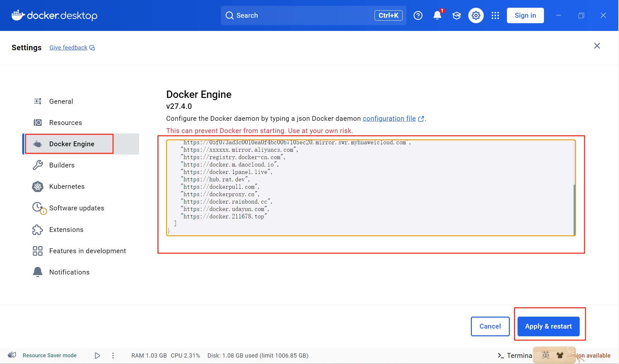Close the Settings panel with X

pos(597,46)
